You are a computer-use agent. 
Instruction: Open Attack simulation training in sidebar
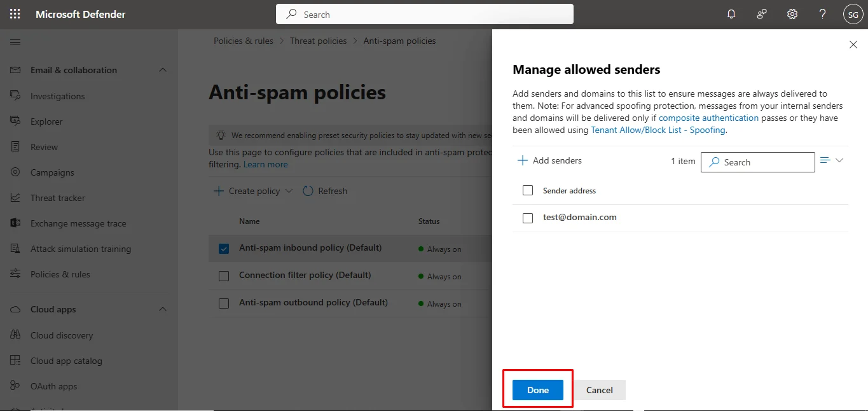click(x=81, y=249)
